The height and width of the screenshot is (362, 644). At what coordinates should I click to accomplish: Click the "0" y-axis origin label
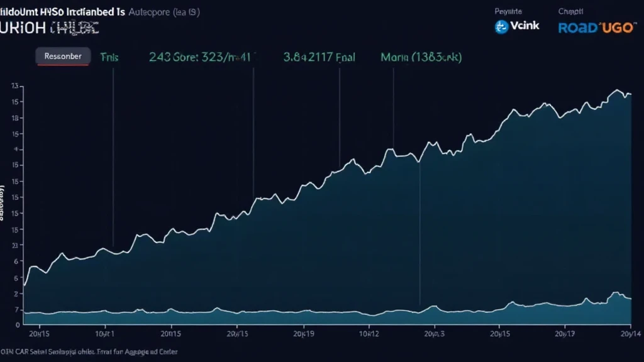point(18,325)
